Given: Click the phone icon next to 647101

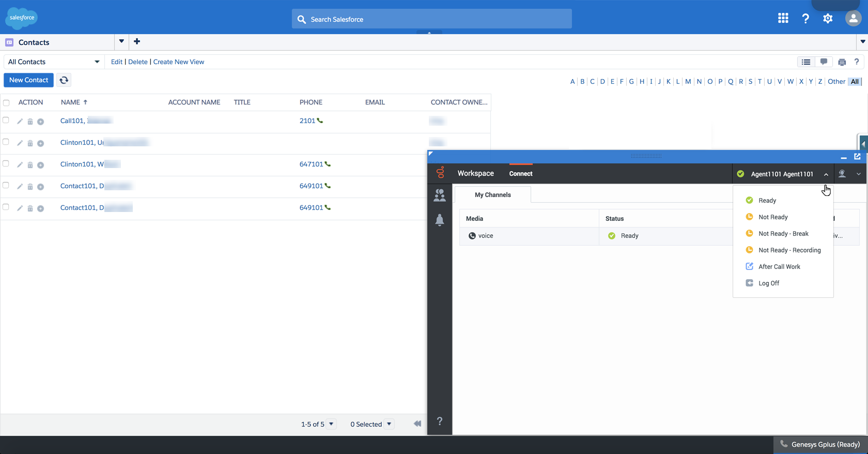Looking at the screenshot, I should 328,164.
